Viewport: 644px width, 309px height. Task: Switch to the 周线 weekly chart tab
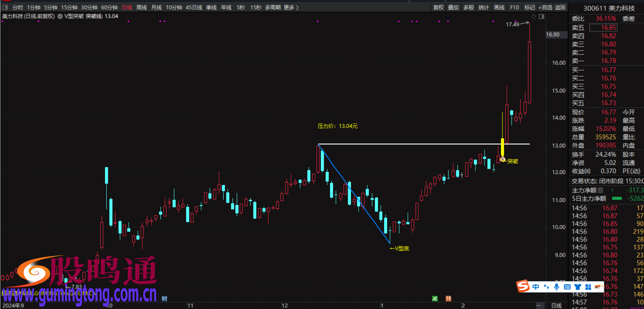[141, 7]
